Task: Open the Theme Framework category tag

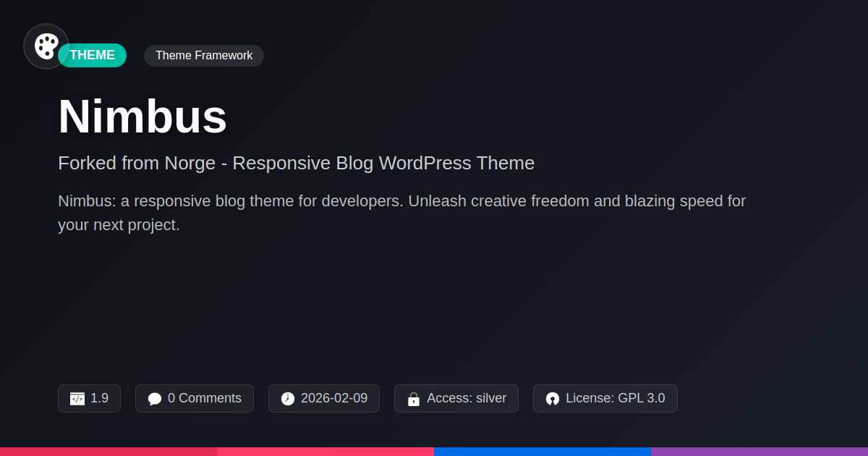Action: pos(204,56)
